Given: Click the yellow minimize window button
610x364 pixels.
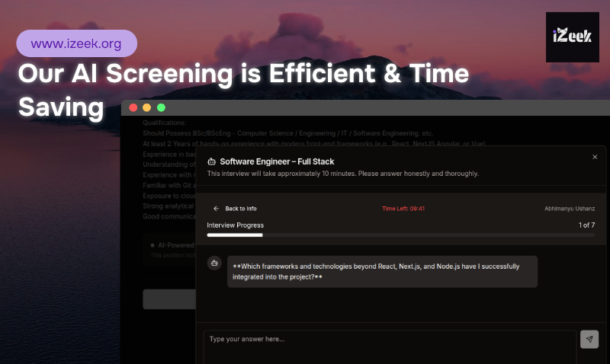Looking at the screenshot, I should point(147,108).
